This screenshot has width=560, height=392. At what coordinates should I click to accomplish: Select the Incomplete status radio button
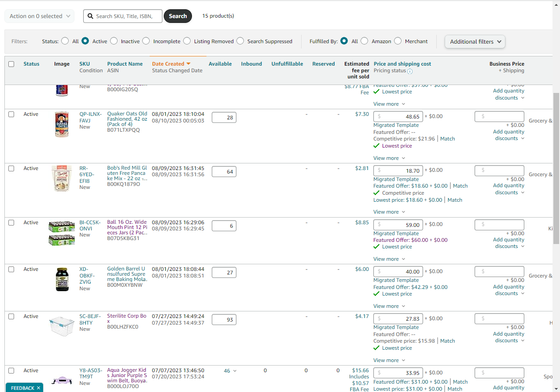coord(146,41)
